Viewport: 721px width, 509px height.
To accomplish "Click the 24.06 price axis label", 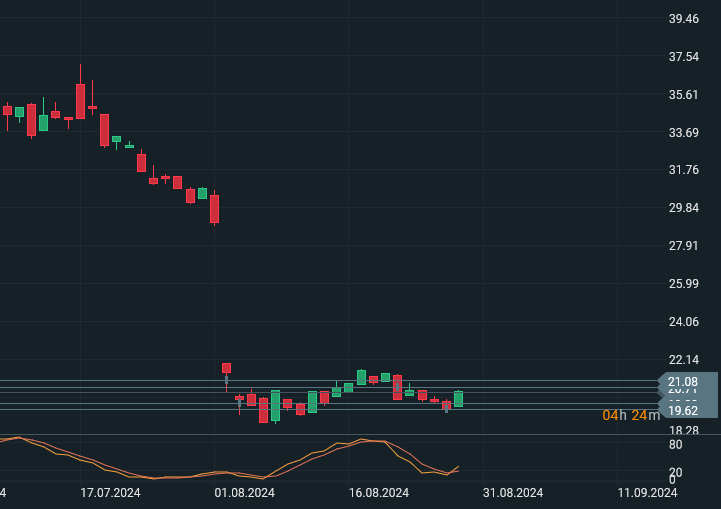I will click(x=683, y=322).
